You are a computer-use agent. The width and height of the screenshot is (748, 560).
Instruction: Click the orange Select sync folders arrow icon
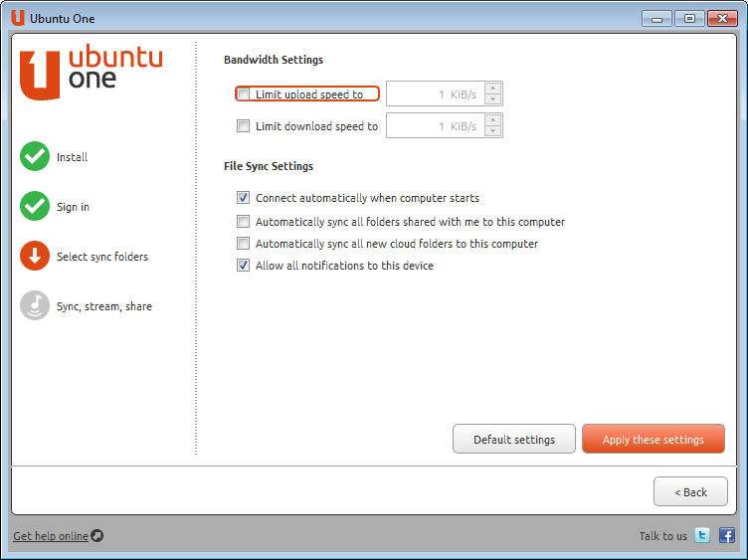[x=35, y=256]
